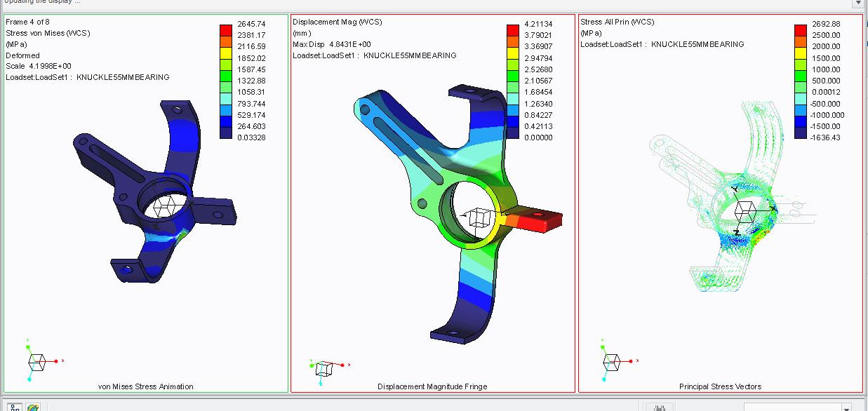Click red legend band below 2692.88
Image resolution: width=868 pixels, height=411 pixels.
801,29
